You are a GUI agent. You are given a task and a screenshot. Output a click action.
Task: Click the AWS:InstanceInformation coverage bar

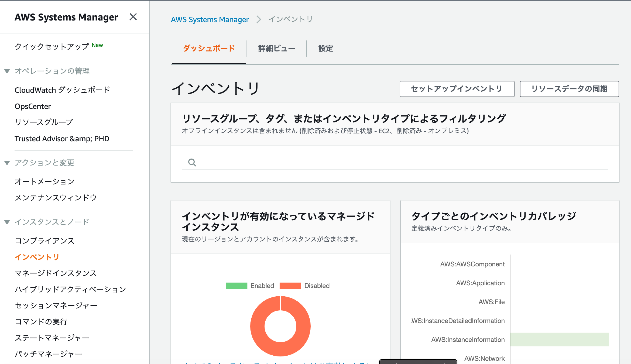(560, 339)
